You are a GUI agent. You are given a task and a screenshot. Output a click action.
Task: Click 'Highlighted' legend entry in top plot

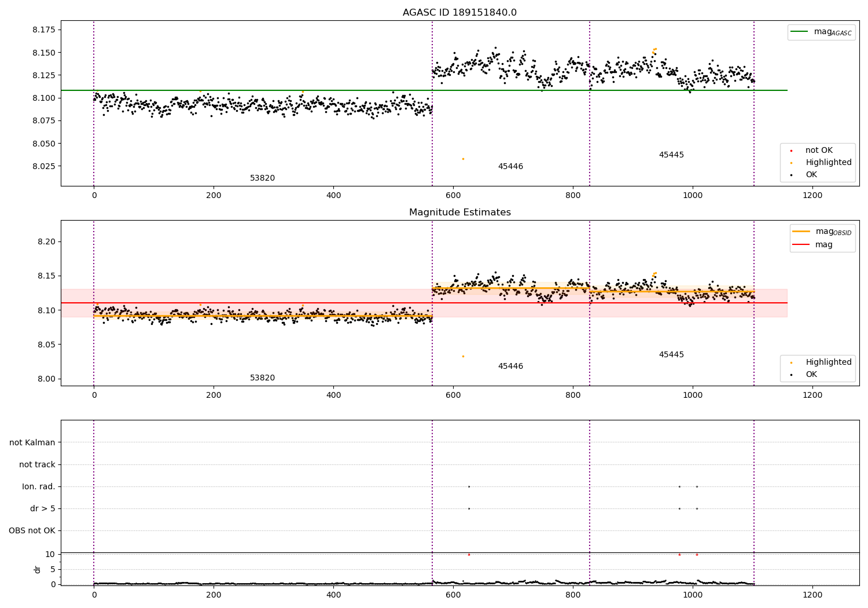tap(822, 162)
